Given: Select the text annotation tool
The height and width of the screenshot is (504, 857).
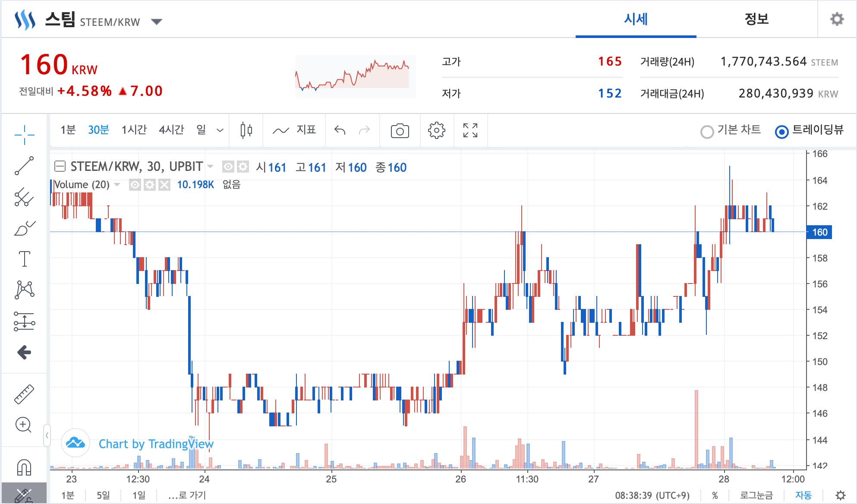Looking at the screenshot, I should (x=24, y=259).
